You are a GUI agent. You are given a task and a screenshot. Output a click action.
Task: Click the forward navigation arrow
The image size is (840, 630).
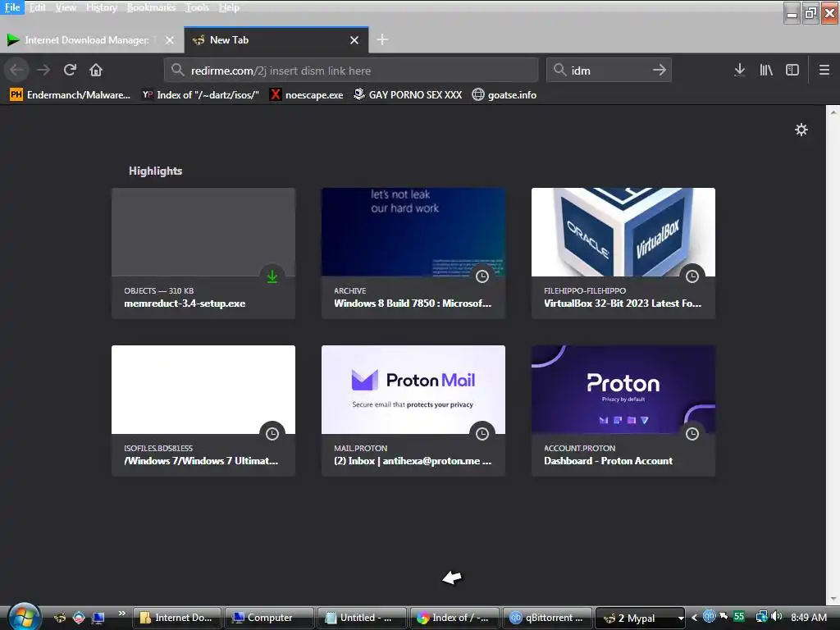(43, 71)
